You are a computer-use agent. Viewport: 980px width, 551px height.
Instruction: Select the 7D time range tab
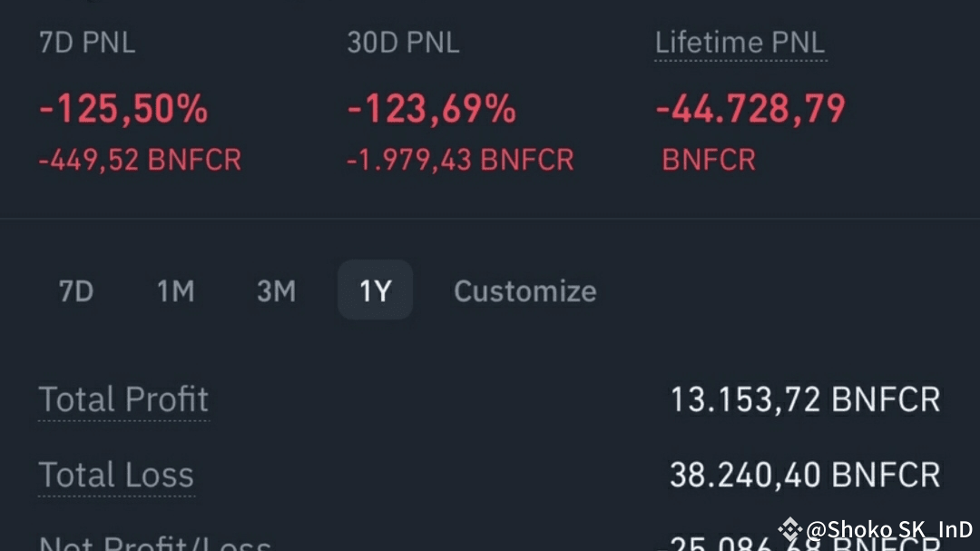pyautogui.click(x=76, y=291)
